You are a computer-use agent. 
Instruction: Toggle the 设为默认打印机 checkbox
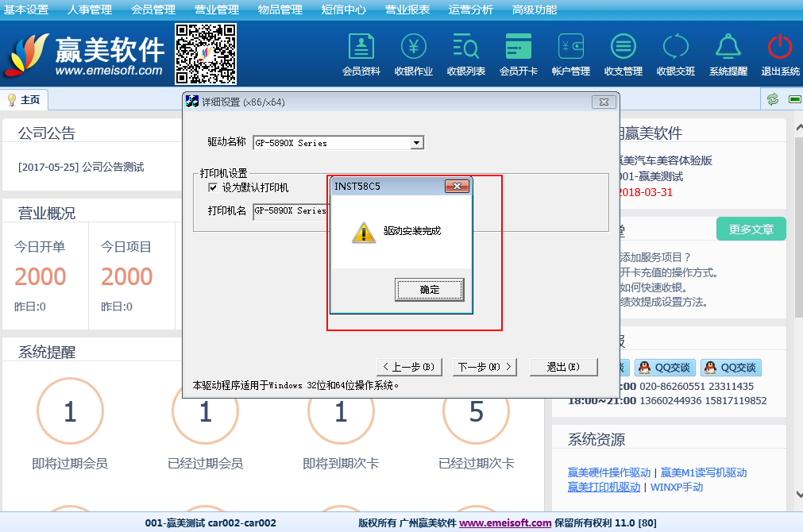pyautogui.click(x=212, y=187)
